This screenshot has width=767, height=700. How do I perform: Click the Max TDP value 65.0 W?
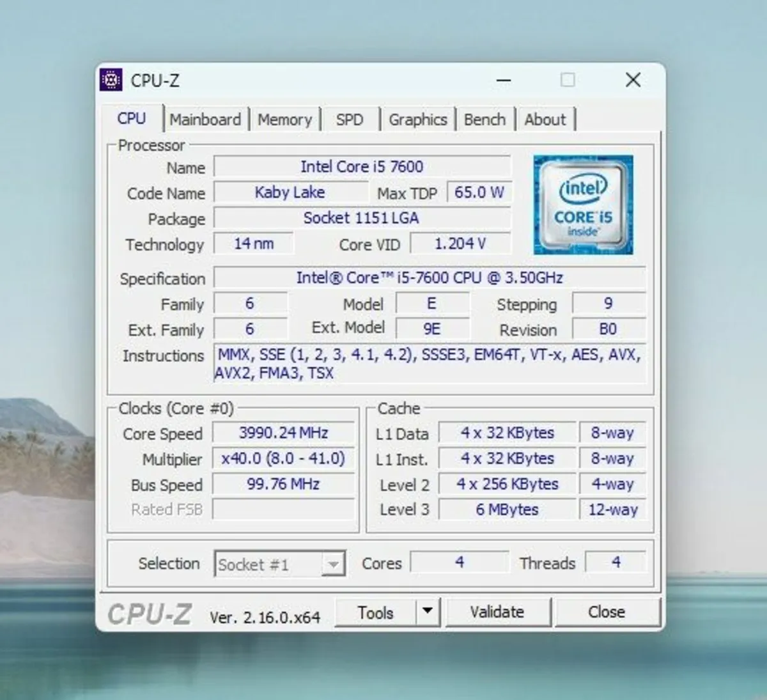[x=479, y=192]
